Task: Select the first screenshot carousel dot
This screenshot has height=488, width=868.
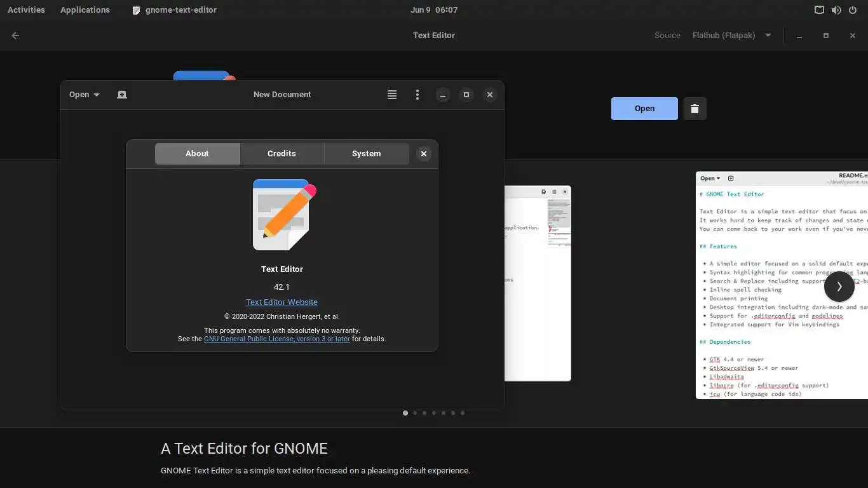Action: (x=405, y=413)
